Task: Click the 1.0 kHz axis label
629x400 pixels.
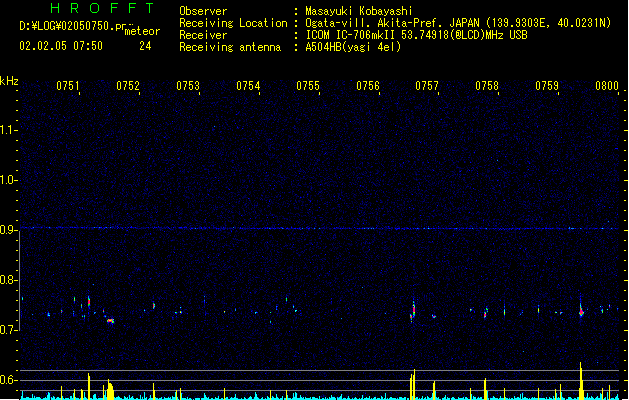Action: pos(8,180)
